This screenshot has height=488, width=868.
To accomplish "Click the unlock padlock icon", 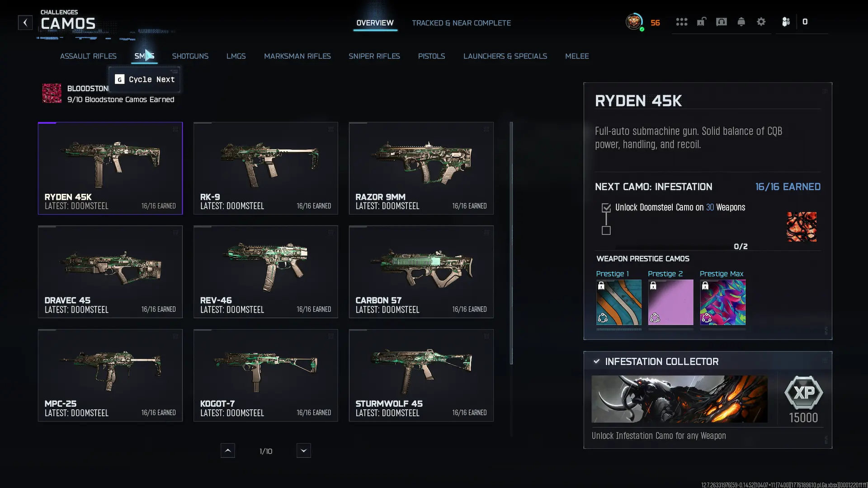I will click(701, 22).
